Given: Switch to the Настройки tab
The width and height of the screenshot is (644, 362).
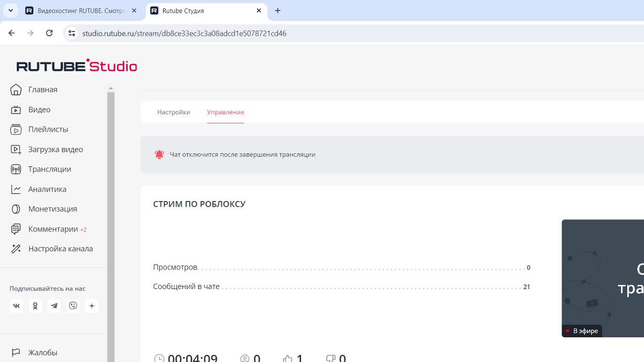Looking at the screenshot, I should click(x=174, y=112).
